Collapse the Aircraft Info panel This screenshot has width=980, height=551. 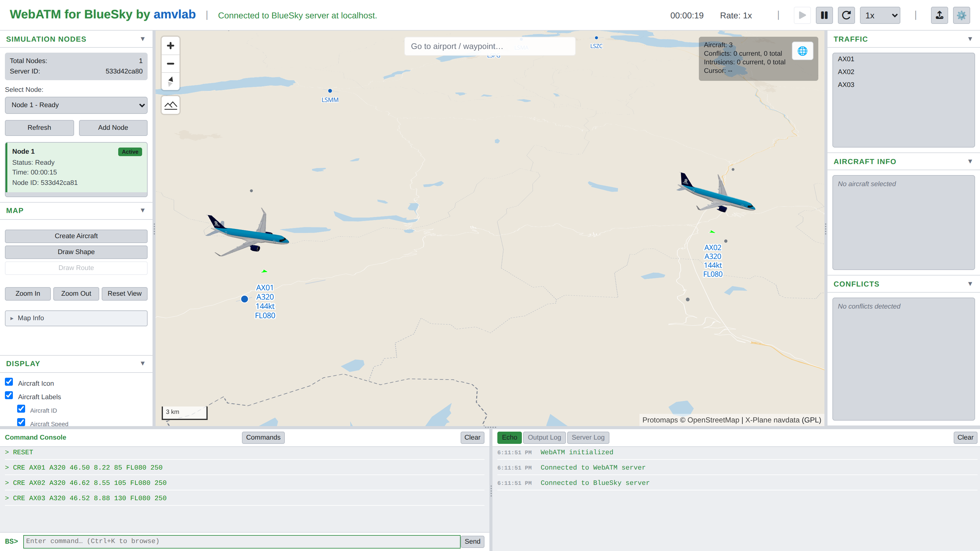point(970,161)
